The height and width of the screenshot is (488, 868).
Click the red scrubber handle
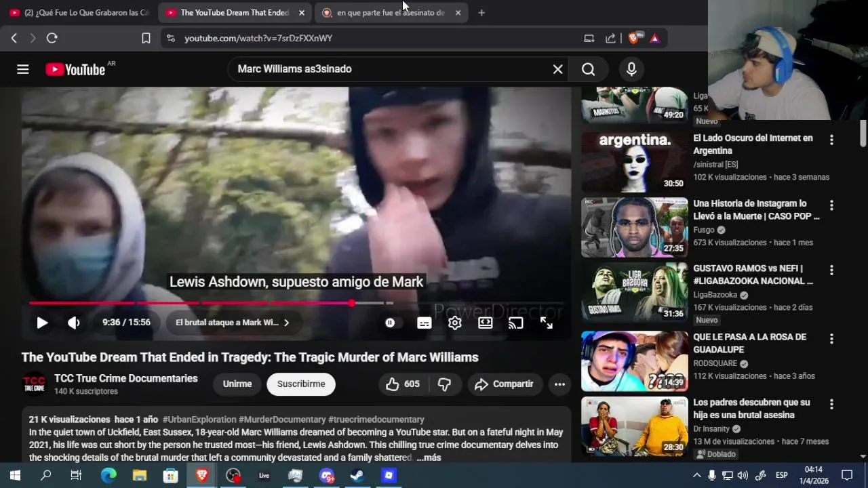tap(351, 303)
